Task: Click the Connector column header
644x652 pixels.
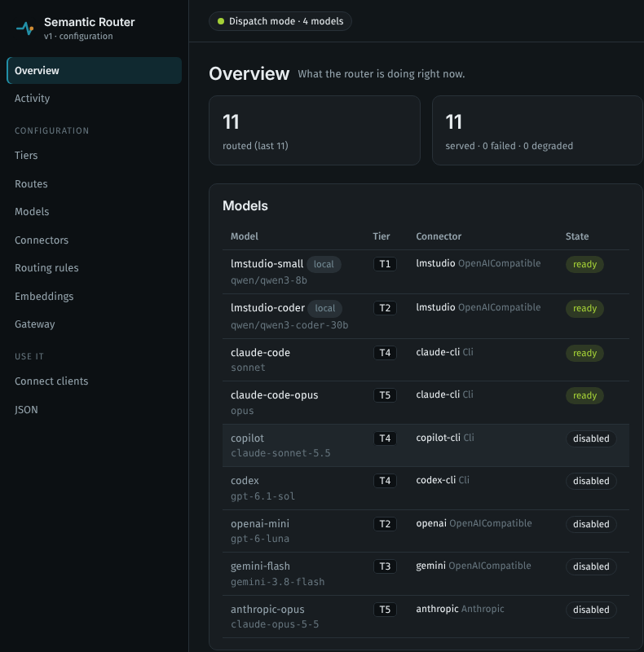Action: click(439, 236)
